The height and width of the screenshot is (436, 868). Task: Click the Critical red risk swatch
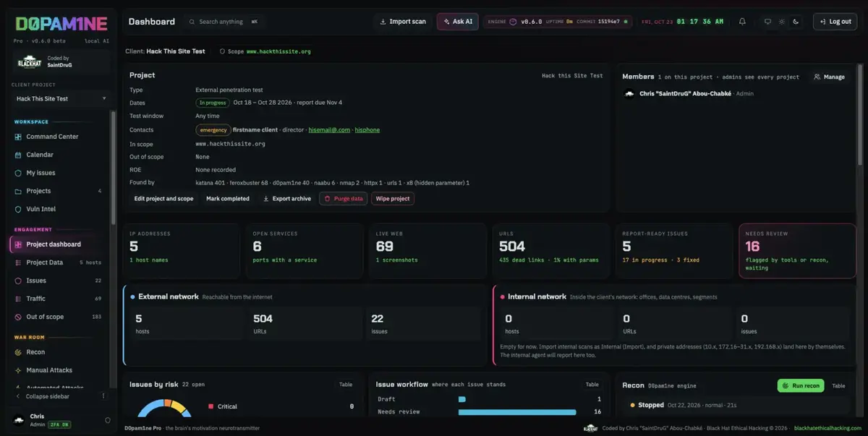210,406
